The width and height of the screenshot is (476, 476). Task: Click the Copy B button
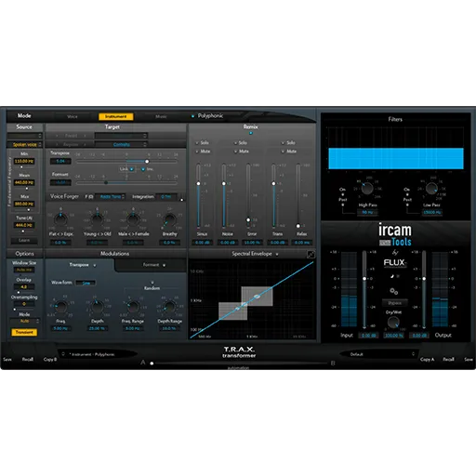[50, 360]
